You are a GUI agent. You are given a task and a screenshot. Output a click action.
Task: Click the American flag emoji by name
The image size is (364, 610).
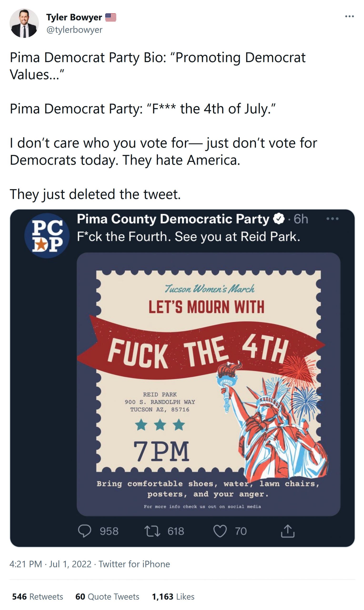click(111, 17)
